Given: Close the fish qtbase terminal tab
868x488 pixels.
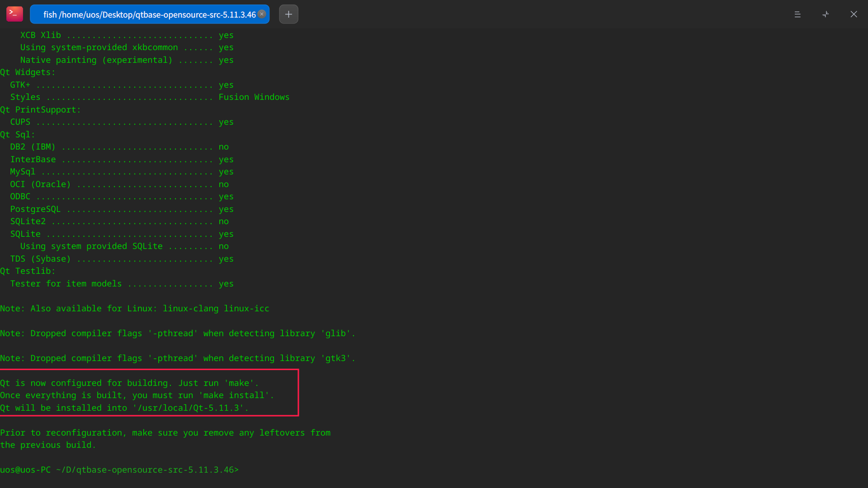Looking at the screenshot, I should (262, 14).
